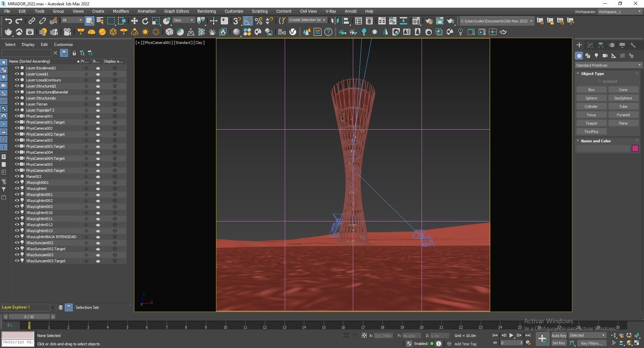Click the Set Key button

pyautogui.click(x=558, y=343)
